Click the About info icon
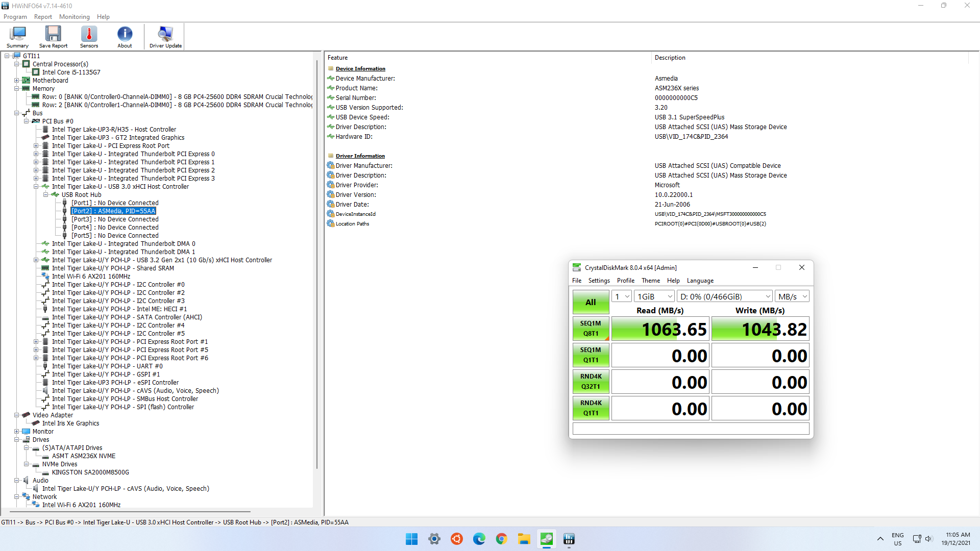 125,37
